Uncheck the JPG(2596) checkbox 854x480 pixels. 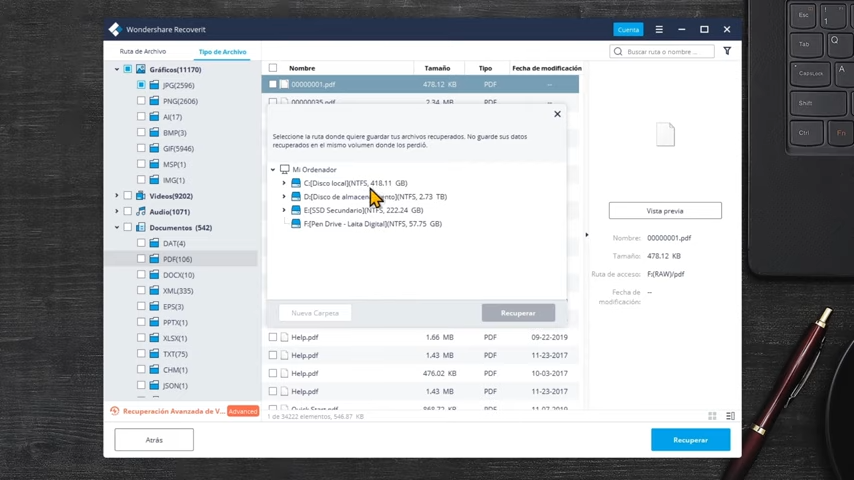click(141, 85)
